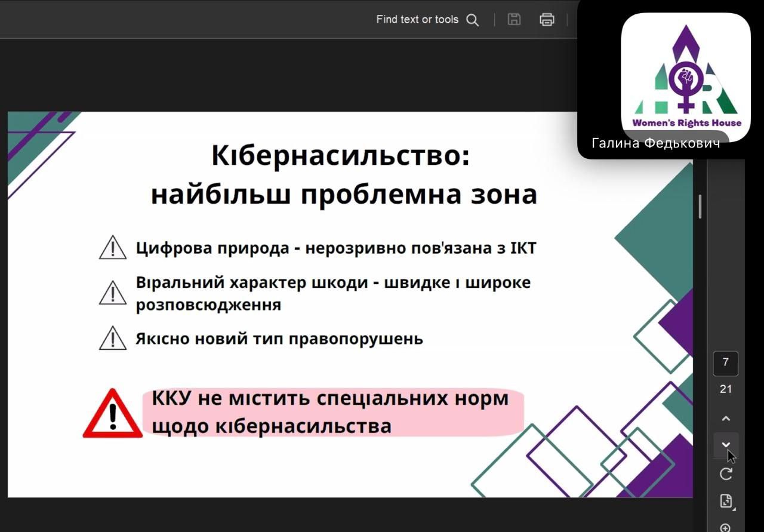Advance to the next page with the down chevron
764x532 pixels.
coord(726,445)
